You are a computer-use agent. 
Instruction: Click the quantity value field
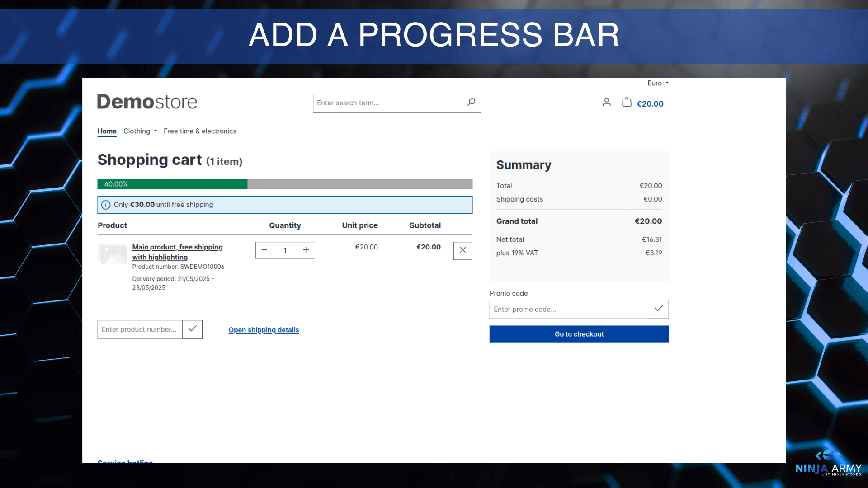285,250
